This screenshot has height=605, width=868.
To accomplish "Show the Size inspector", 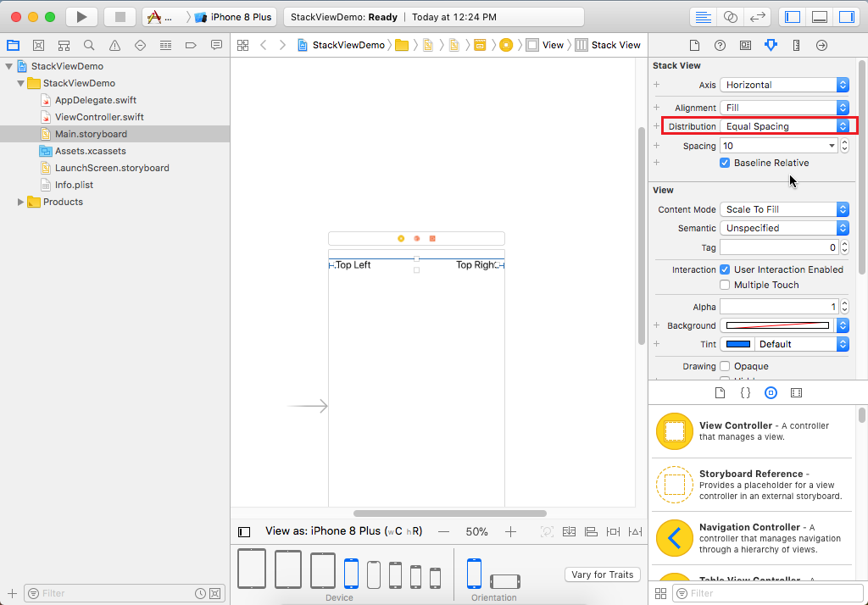I will (796, 46).
